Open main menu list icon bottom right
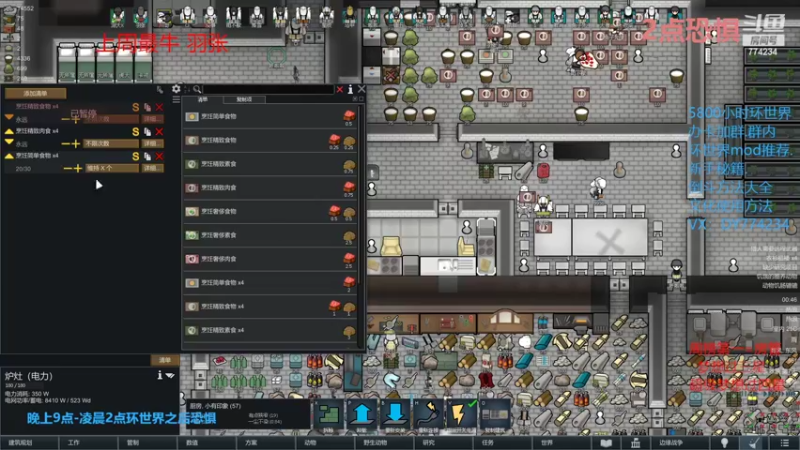This screenshot has width=800, height=450. (x=784, y=443)
